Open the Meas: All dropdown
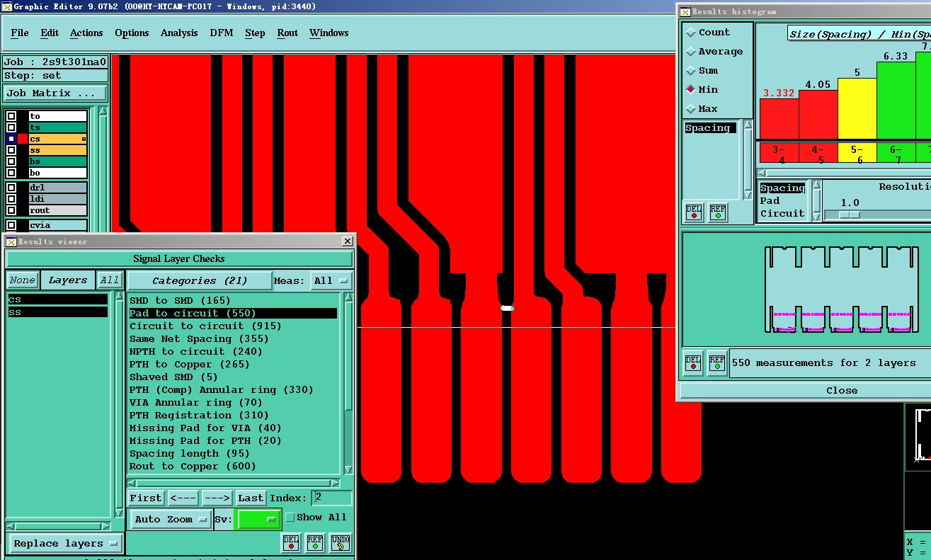Viewport: 931px width, 560px height. [x=331, y=281]
